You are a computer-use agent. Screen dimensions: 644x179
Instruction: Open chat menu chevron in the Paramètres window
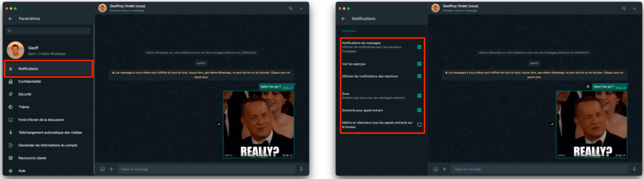click(x=301, y=9)
